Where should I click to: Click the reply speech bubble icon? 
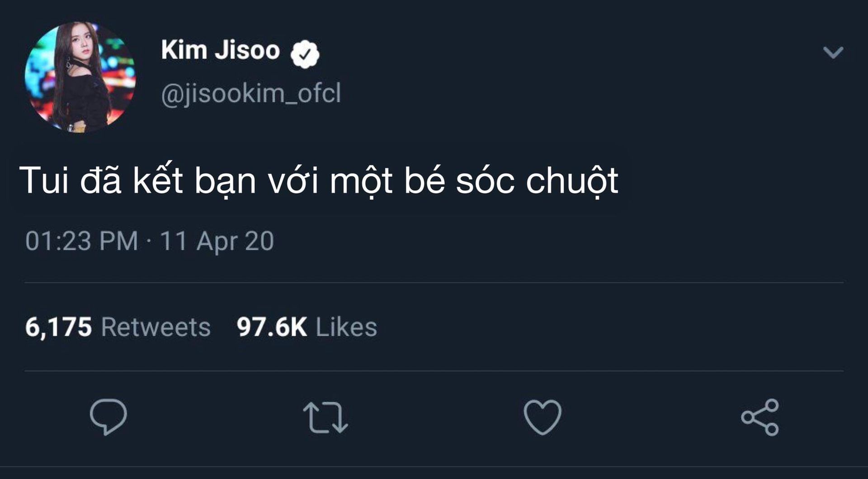pos(108,417)
